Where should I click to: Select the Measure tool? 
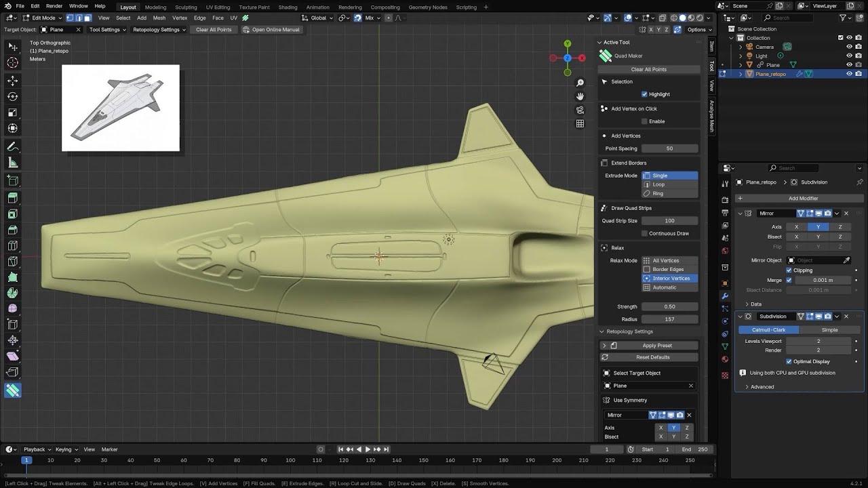12,163
